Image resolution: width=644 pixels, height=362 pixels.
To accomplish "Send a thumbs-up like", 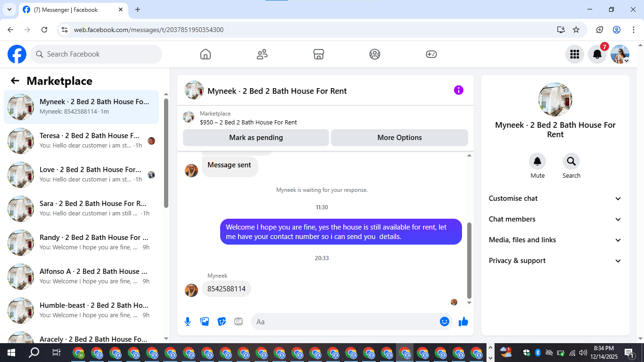I will pyautogui.click(x=463, y=321).
